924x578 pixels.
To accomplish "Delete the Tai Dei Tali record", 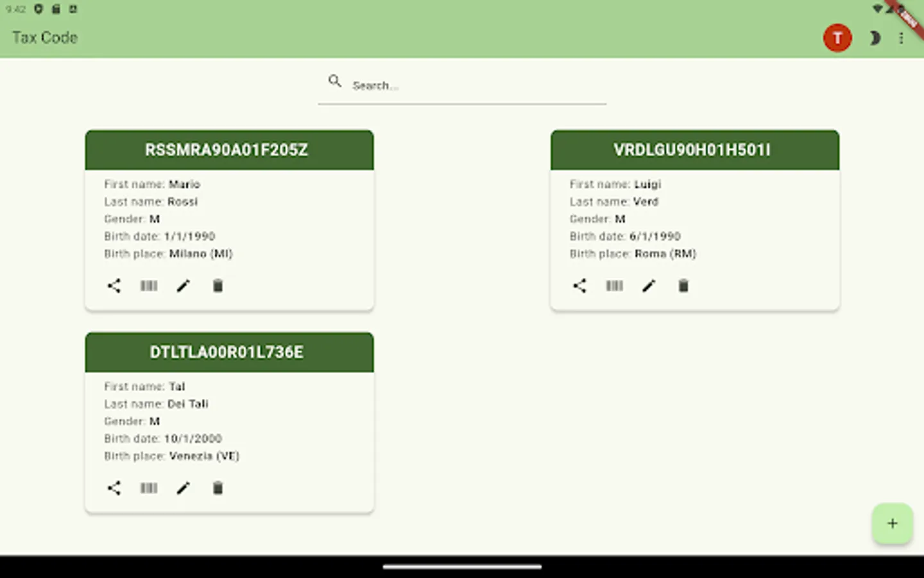I will click(x=218, y=488).
